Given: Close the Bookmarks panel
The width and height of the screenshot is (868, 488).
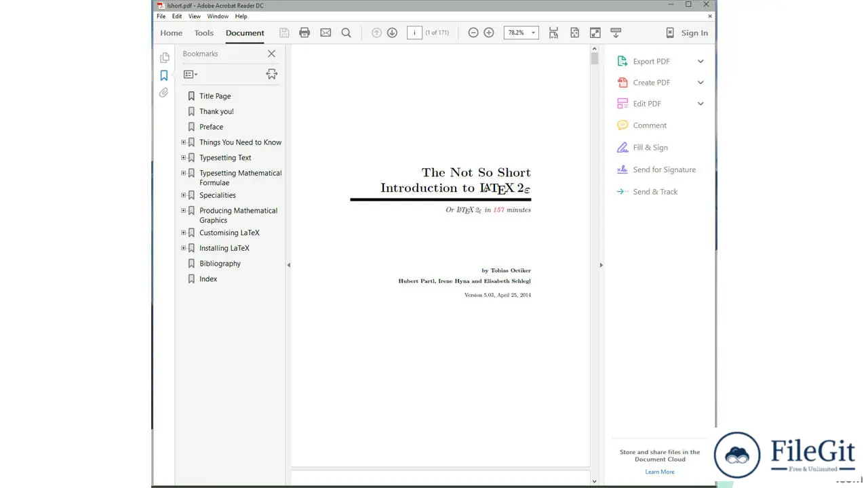Looking at the screenshot, I should (x=271, y=54).
